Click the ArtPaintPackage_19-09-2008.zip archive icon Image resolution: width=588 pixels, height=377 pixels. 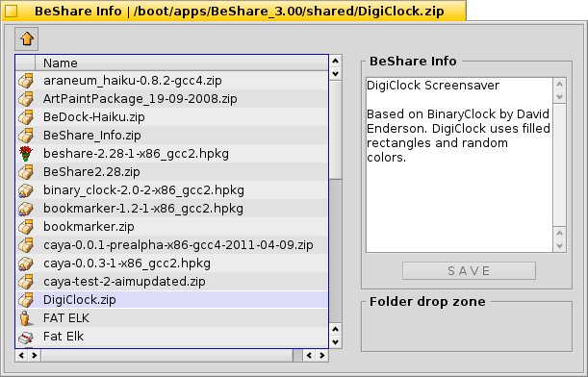26,99
